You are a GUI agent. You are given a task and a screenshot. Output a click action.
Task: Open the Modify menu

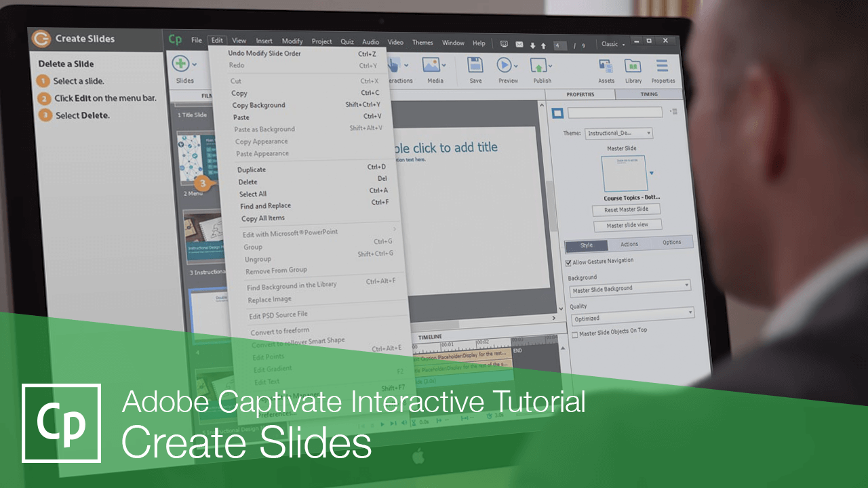point(292,41)
